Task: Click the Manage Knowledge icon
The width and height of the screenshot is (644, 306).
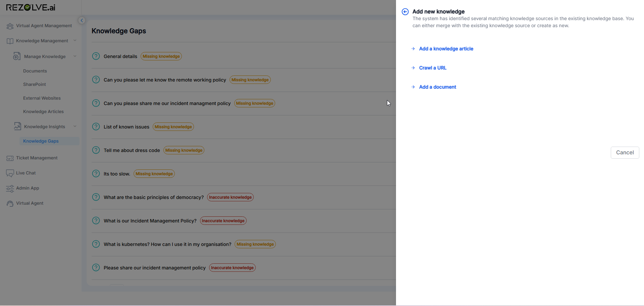Action: pos(17,56)
